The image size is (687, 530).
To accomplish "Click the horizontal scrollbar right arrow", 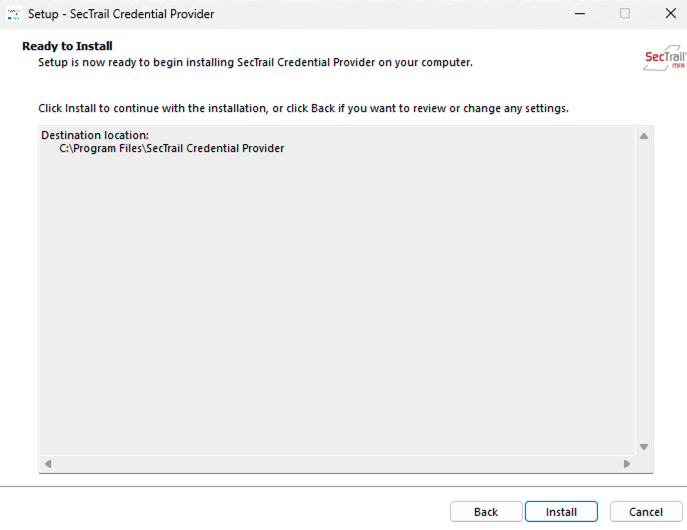I will point(627,464).
